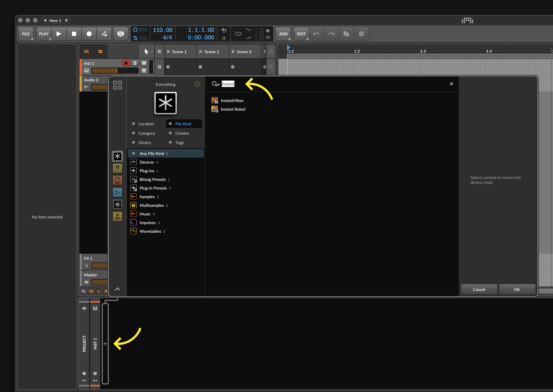Switch to the File Kind filter tab
553x392 pixels.
point(184,124)
